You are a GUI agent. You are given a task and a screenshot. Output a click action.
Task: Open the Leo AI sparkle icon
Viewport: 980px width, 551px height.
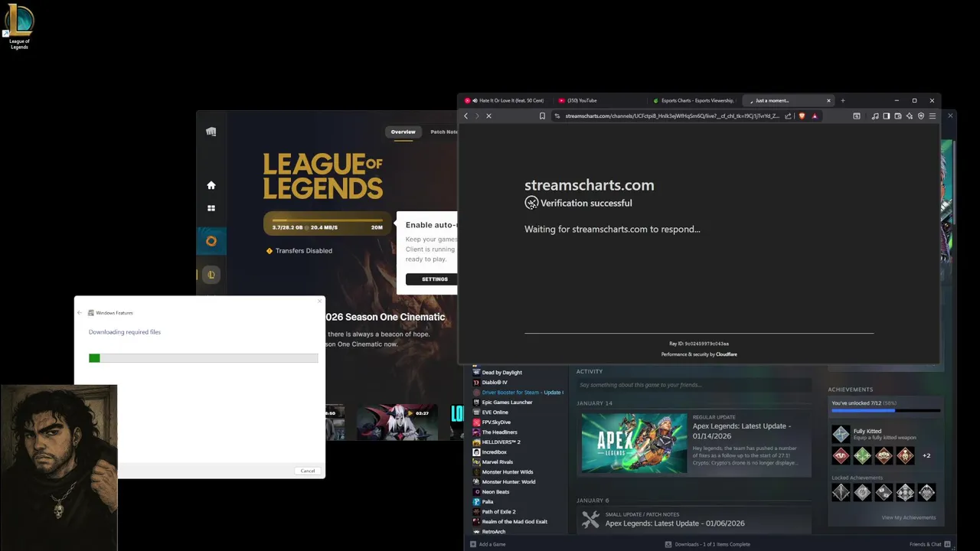click(x=910, y=116)
